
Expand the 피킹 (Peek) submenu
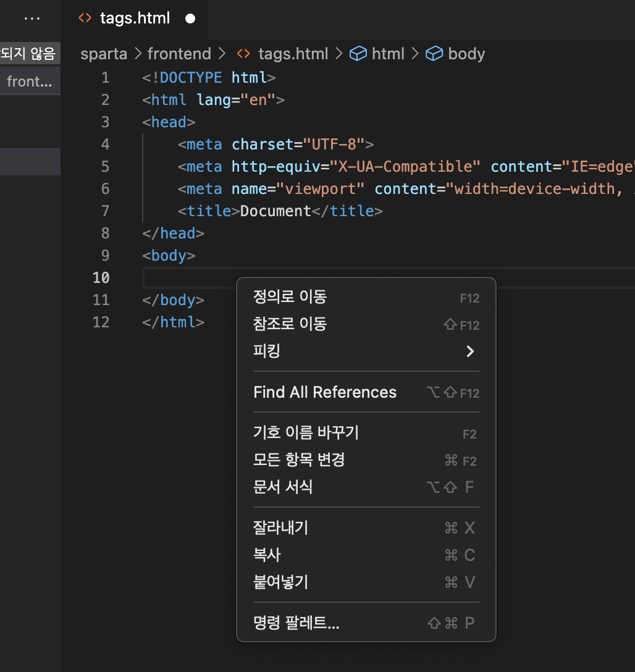pos(366,351)
